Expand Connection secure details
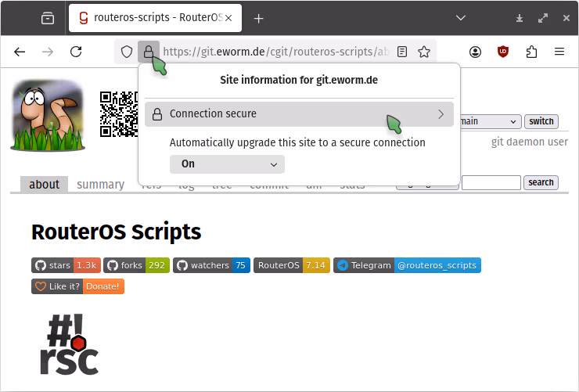 [x=299, y=114]
